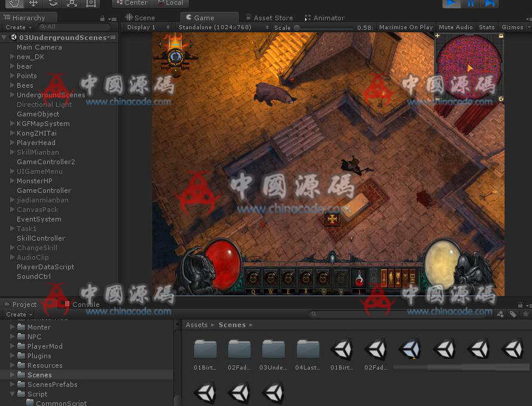
Task: Toggle the Stats overlay
Action: pyautogui.click(x=487, y=27)
